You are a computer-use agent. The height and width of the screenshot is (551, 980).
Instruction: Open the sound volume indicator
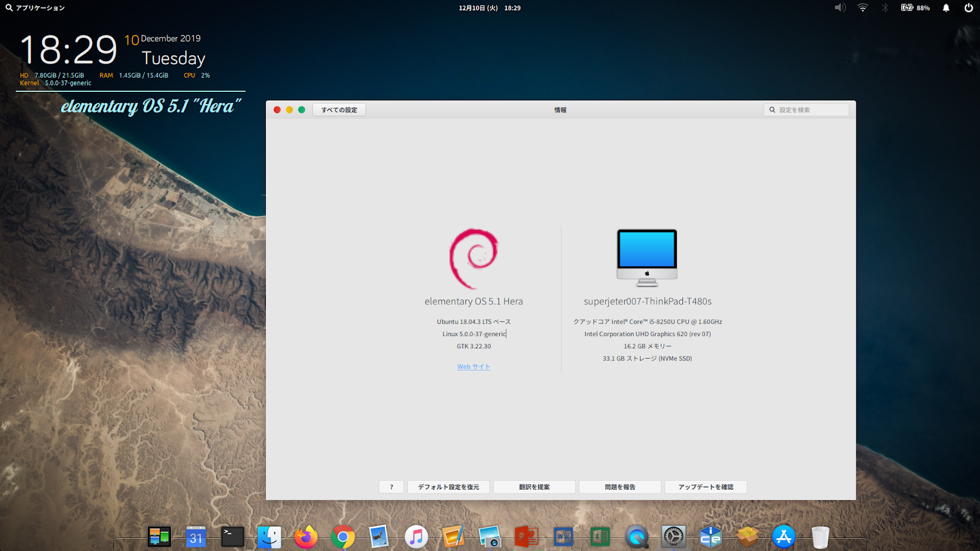(840, 8)
